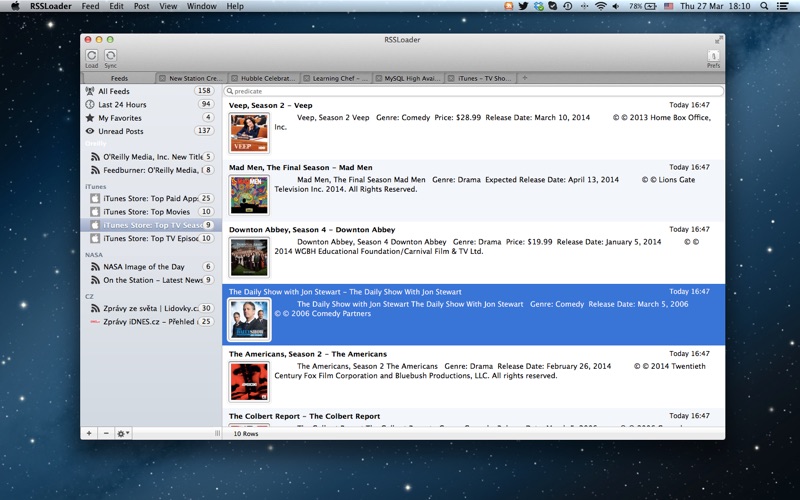800x500 pixels.
Task: Toggle fullscreen with the window arrows
Action: point(718,39)
